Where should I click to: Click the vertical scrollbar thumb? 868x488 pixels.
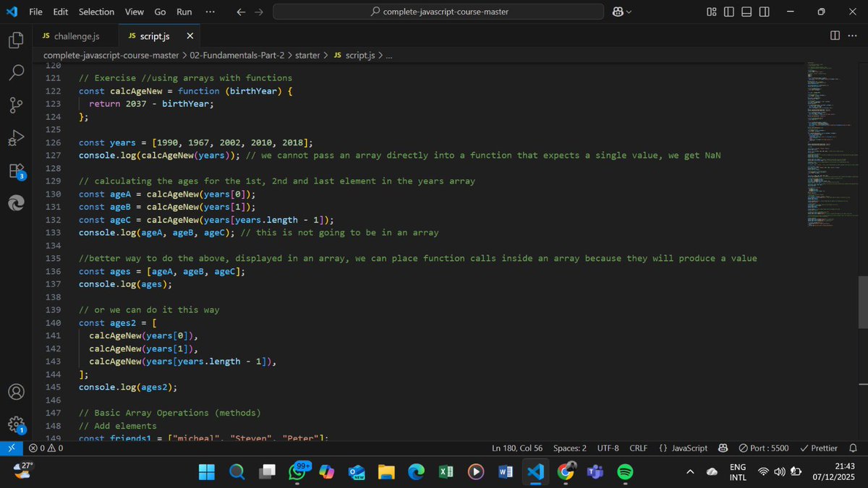click(863, 302)
